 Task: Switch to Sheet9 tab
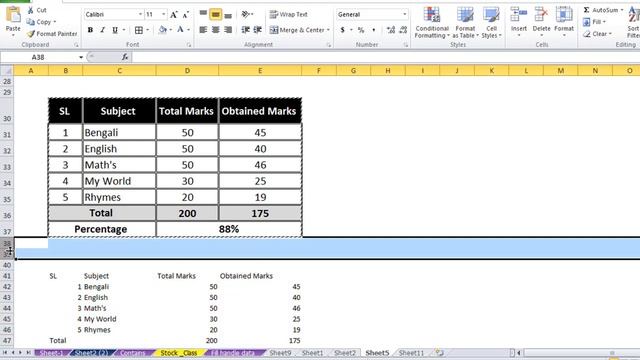[x=280, y=353]
